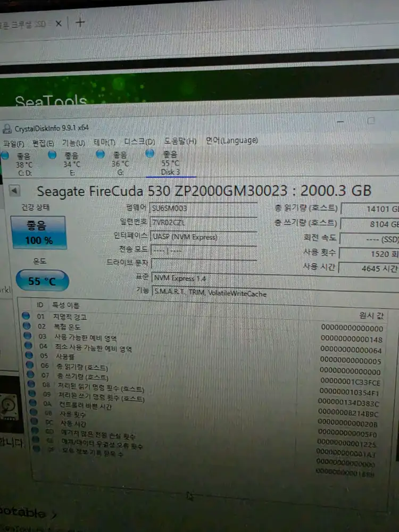The image size is (399, 532).
Task: Open the 편집(E) menu
Action: click(43, 144)
